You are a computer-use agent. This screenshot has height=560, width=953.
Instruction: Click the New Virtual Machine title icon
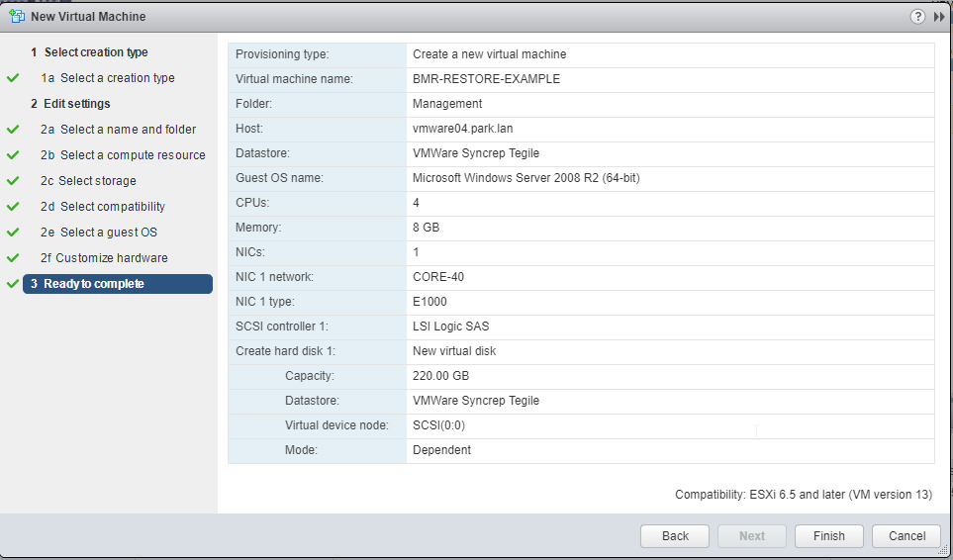17,17
